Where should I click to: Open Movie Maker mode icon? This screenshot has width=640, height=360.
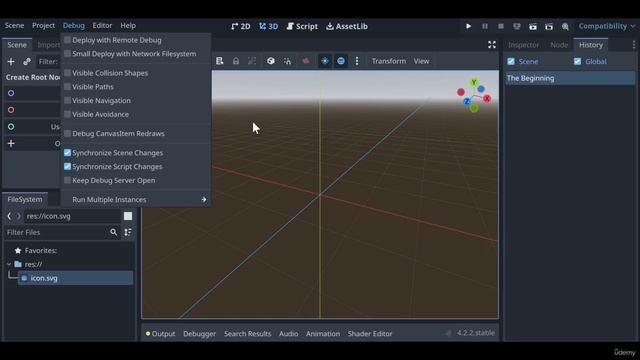coord(565,27)
